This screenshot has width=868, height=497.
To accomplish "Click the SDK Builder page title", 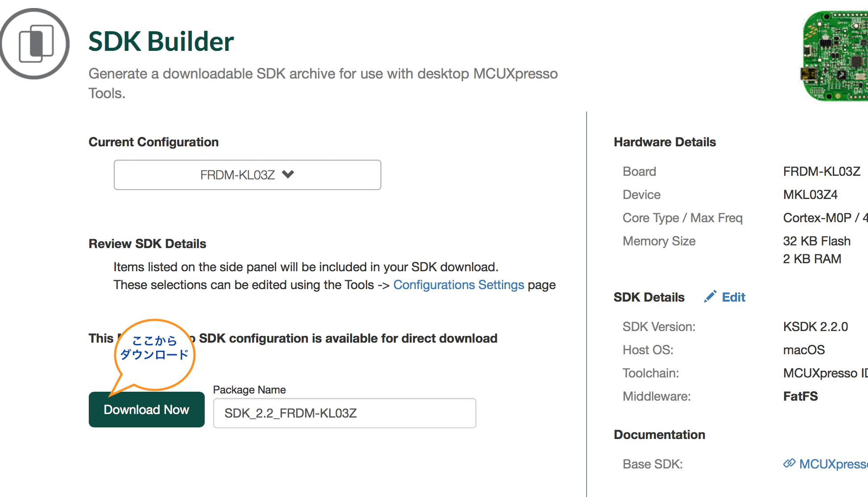I will (x=161, y=41).
